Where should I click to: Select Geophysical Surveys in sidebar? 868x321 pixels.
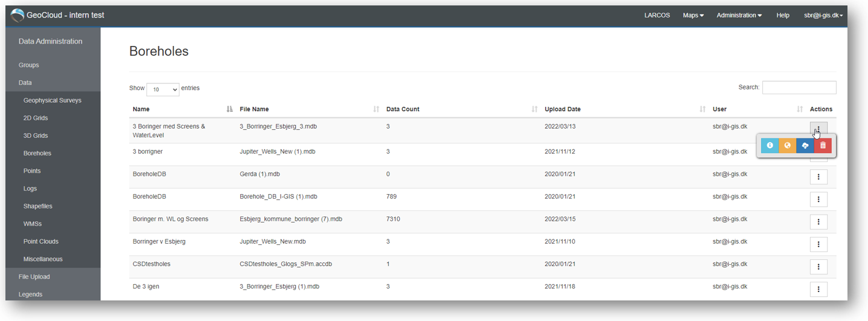click(x=53, y=100)
